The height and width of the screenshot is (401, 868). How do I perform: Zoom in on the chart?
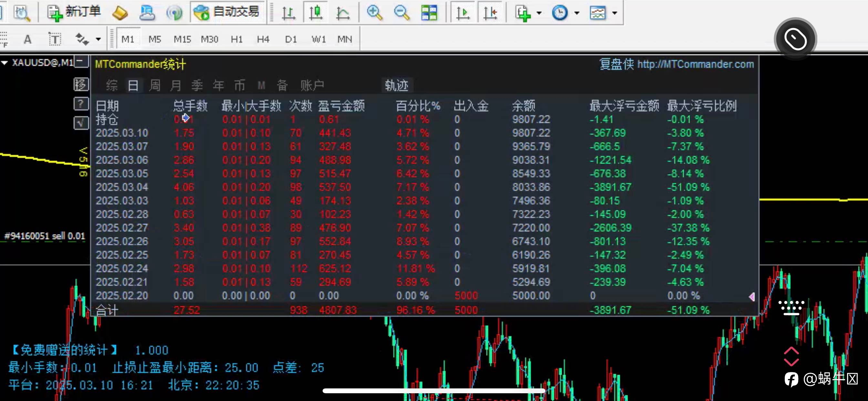374,13
